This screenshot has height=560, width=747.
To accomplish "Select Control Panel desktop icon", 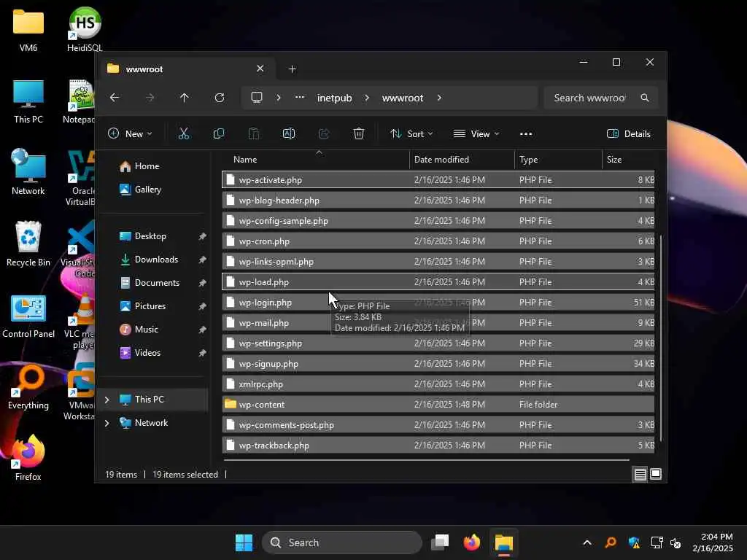I will [28, 316].
